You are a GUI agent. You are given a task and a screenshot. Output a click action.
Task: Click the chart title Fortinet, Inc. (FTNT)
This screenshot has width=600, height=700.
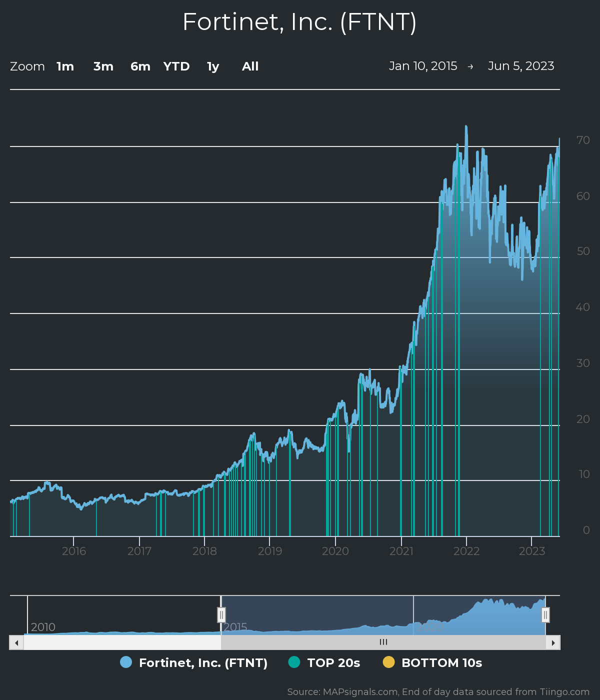pos(299,22)
